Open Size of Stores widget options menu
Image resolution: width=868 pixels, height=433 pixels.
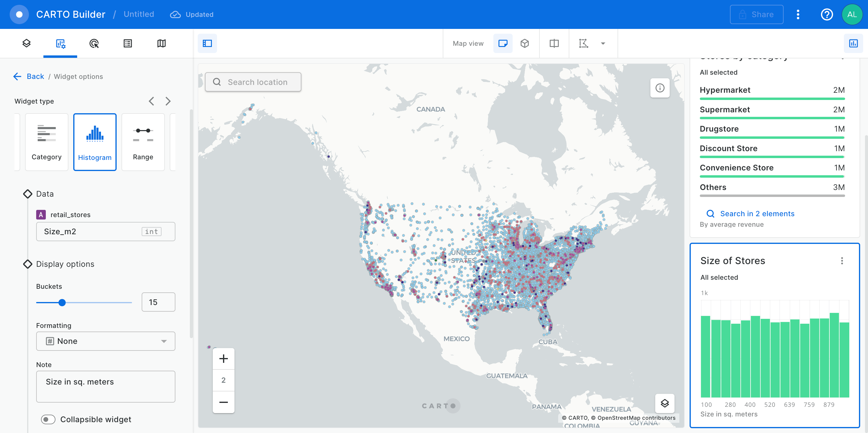coord(842,260)
